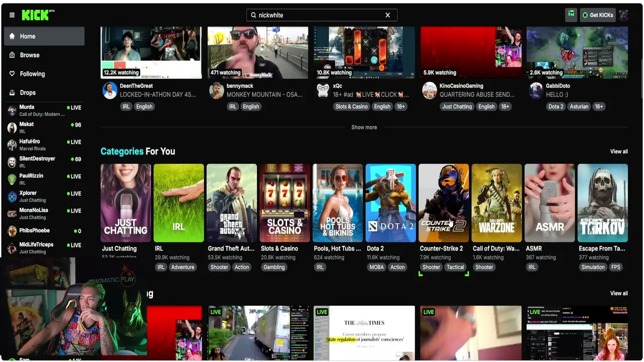Open bennymack's stream thumbnail
Image resolution: width=644 pixels, height=362 pixels.
(258, 53)
